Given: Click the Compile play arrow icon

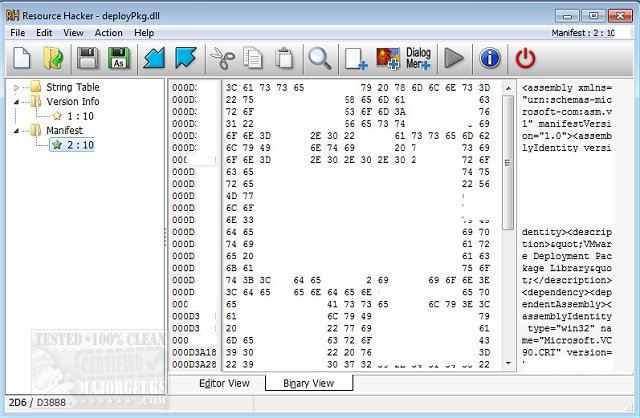Looking at the screenshot, I should point(453,58).
